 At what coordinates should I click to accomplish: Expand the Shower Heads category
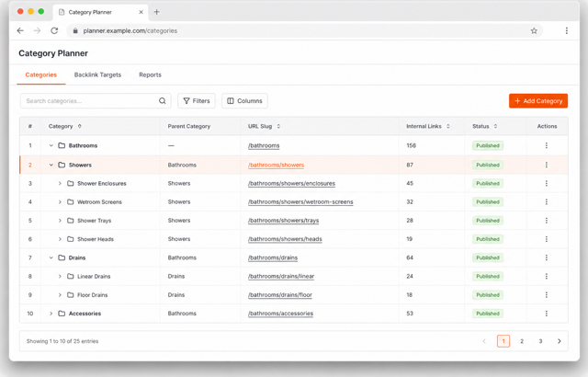click(60, 239)
